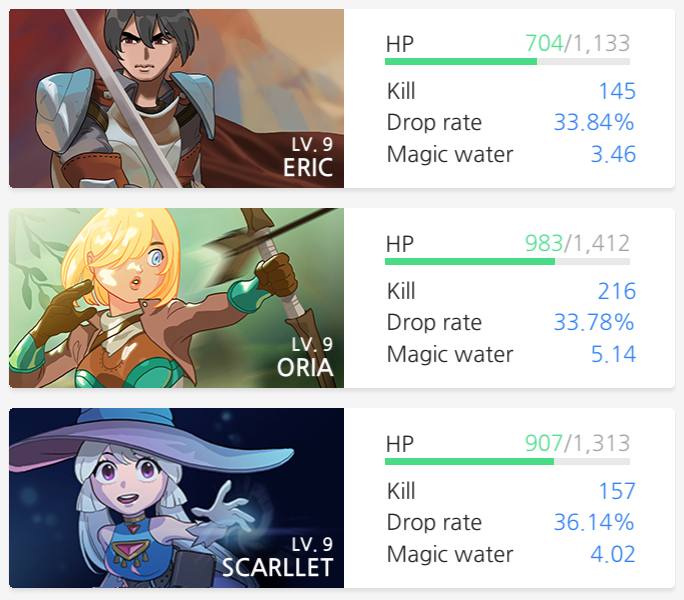Screen dimensions: 684x600
Task: Click Scarllet's green HP bar
Action: (x=507, y=461)
